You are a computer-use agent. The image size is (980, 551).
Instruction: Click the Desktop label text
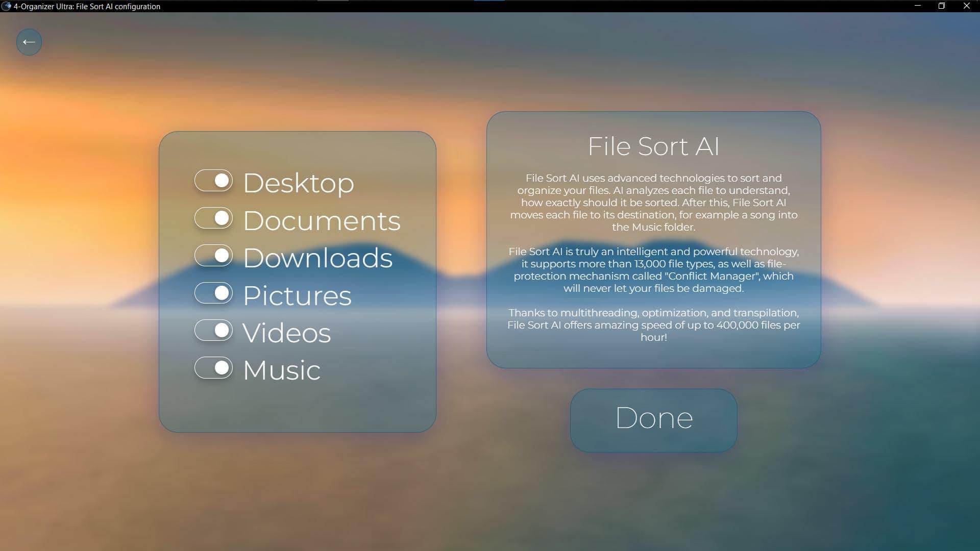pos(299,183)
